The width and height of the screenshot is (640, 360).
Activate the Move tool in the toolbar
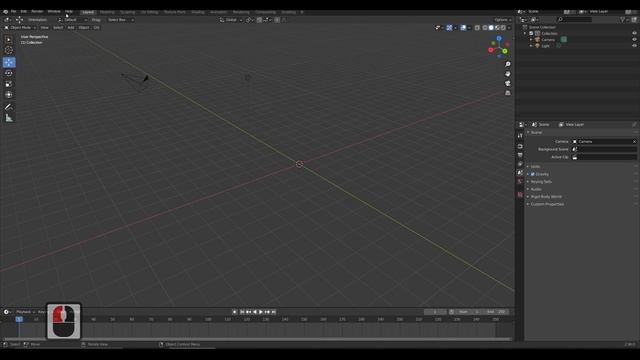[x=9, y=62]
